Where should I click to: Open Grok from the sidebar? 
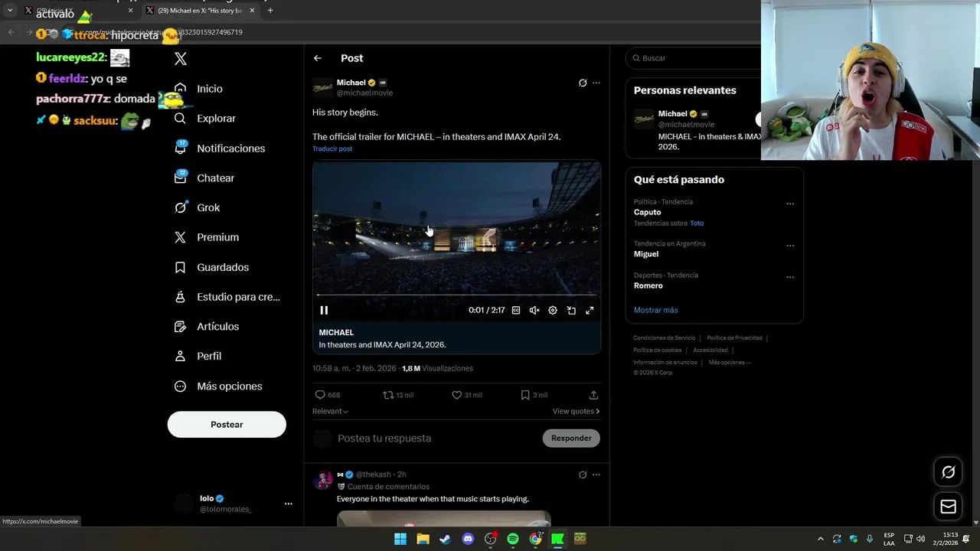(197, 207)
